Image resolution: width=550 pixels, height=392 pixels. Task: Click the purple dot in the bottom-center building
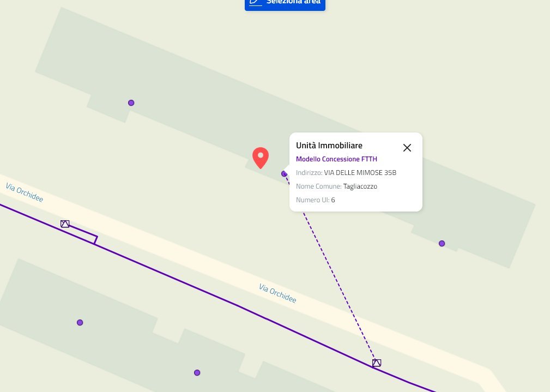197,373
